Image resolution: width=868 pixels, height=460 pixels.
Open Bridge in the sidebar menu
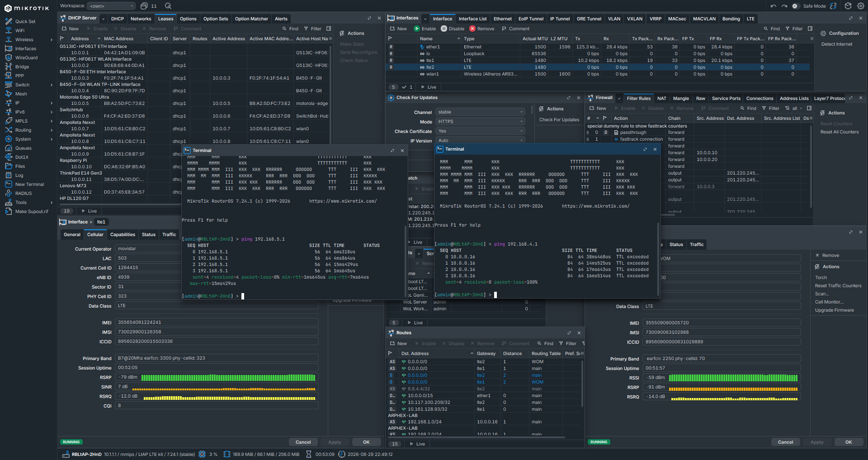pyautogui.click(x=22, y=66)
